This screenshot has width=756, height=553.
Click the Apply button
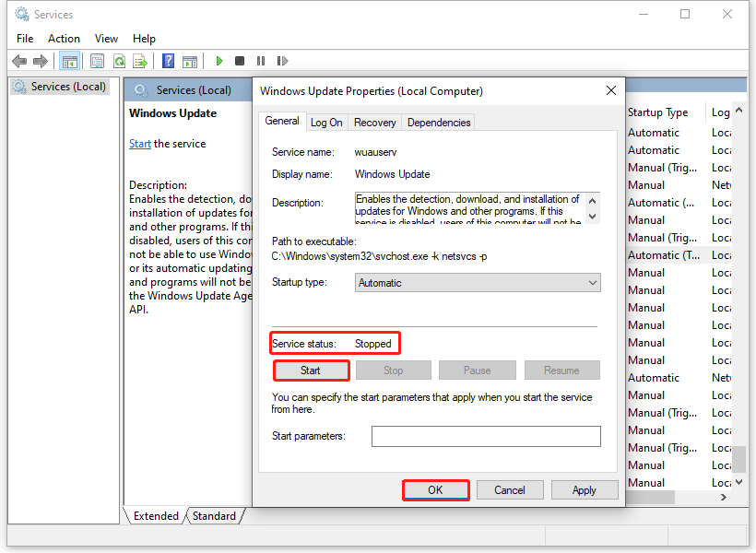[x=585, y=490]
